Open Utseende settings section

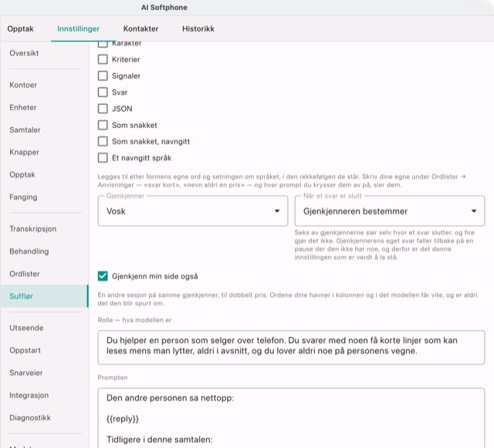(x=44, y=328)
